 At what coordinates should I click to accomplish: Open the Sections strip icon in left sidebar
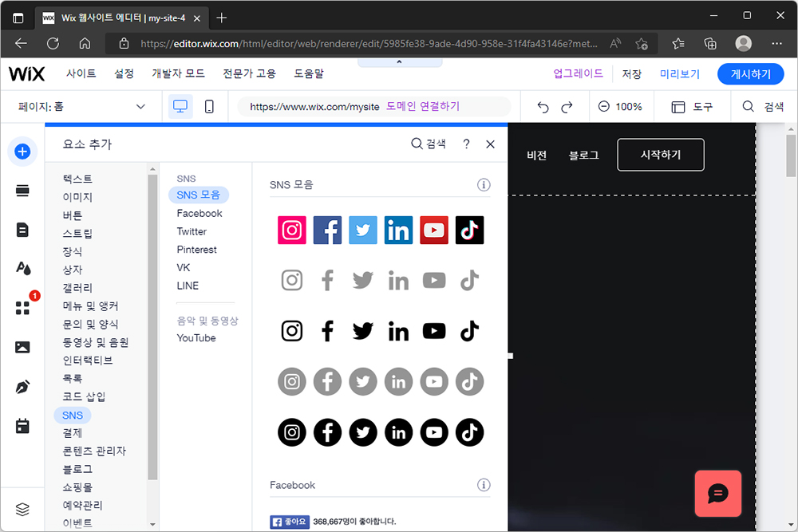(22, 191)
